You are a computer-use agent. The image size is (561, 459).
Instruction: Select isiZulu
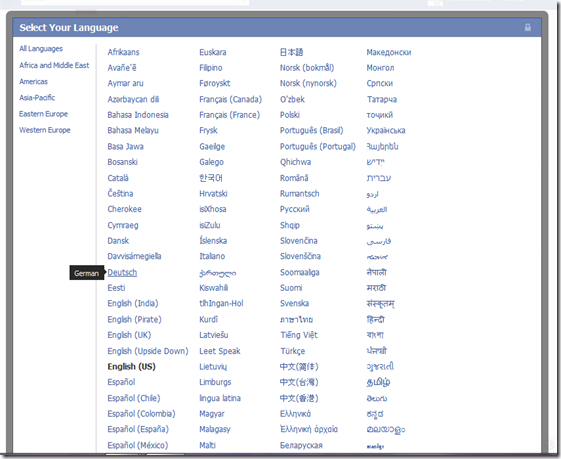point(210,225)
